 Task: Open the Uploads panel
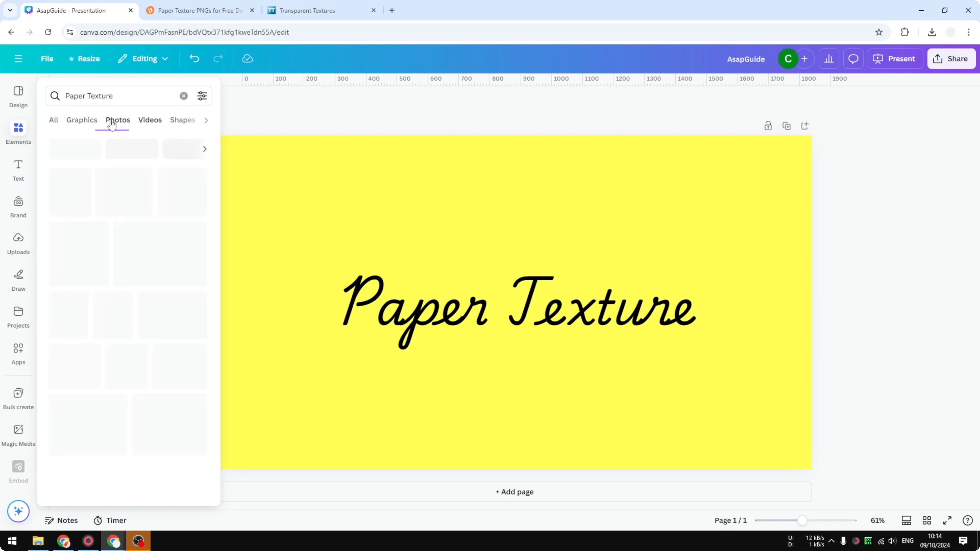[18, 243]
